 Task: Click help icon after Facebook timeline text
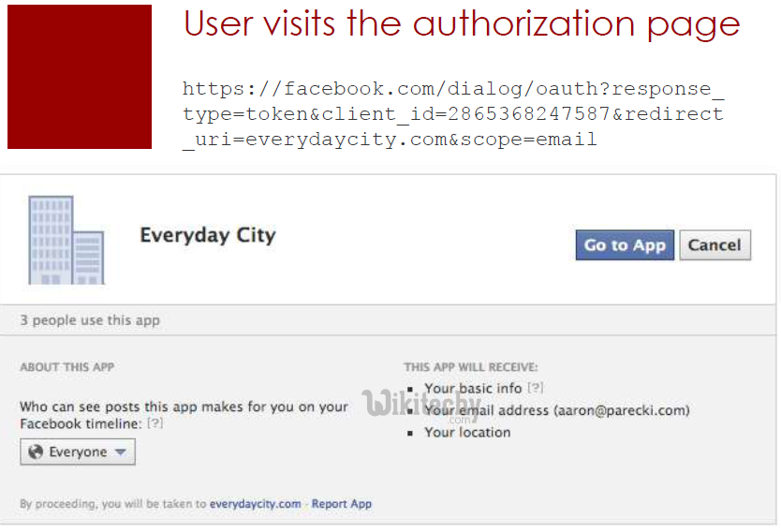point(155,423)
